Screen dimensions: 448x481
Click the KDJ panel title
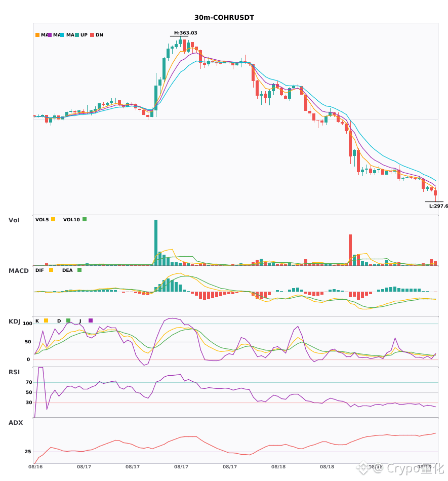14,322
